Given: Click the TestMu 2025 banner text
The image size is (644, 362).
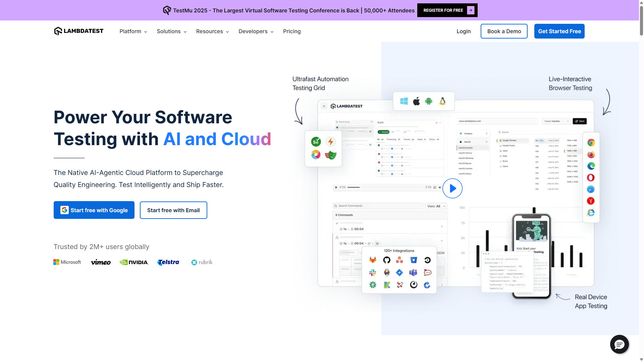Looking at the screenshot, I should click(x=293, y=10).
